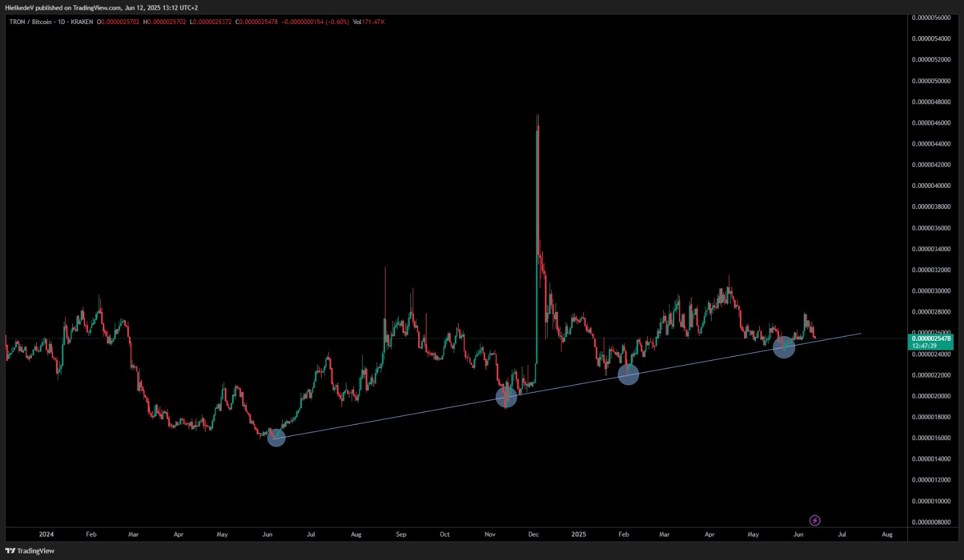Click price axis label 0.0000018000
Screen dimensions: 964x560
coord(931,417)
